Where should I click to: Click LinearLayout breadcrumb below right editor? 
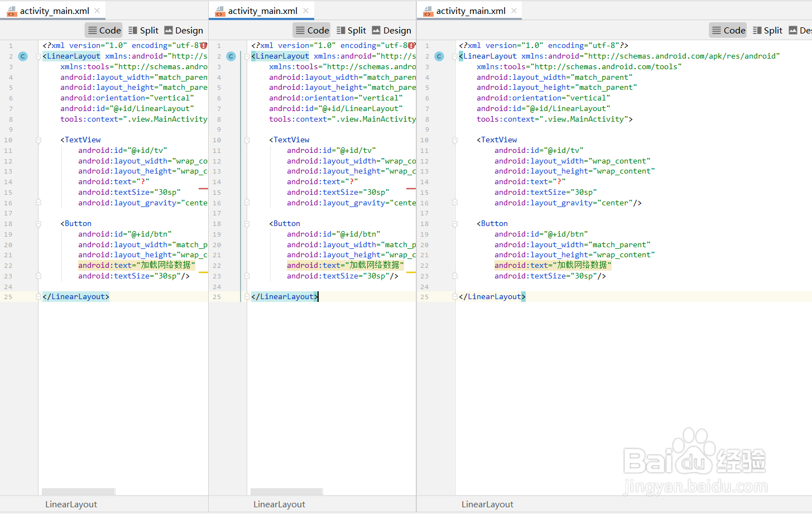pos(487,505)
